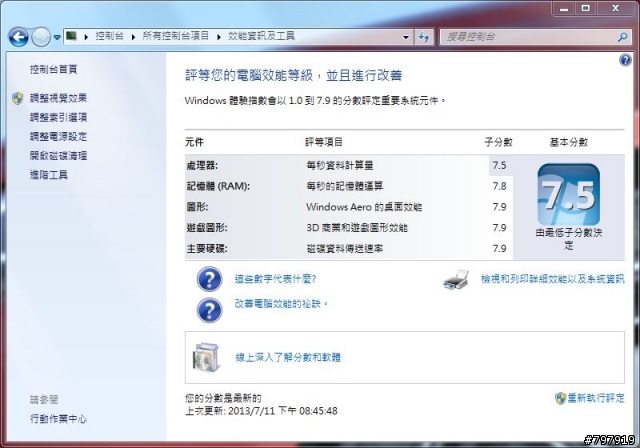Click the 基本分數 column header
640x448 pixels.
tap(569, 142)
